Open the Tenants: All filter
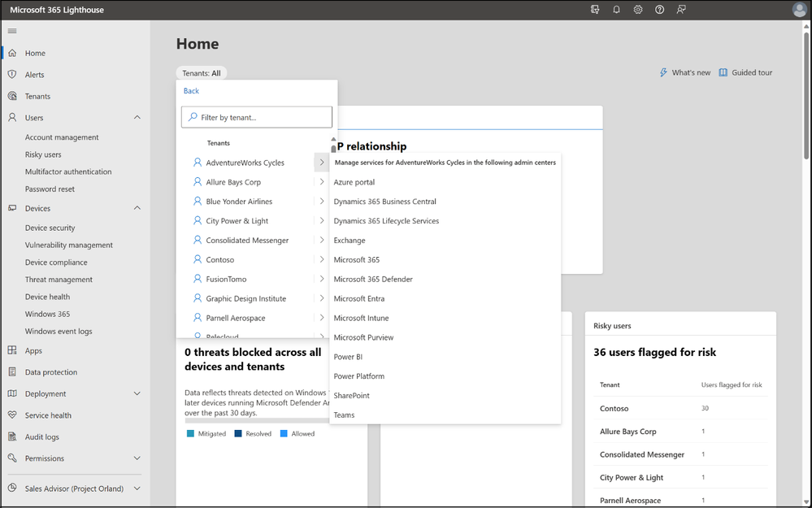Viewport: 812px width, 508px height. (202, 73)
